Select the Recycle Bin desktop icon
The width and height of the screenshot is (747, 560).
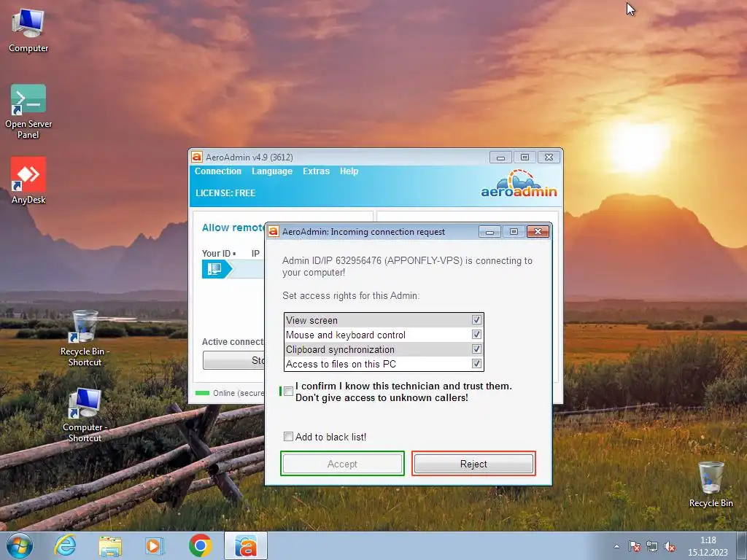711,484
